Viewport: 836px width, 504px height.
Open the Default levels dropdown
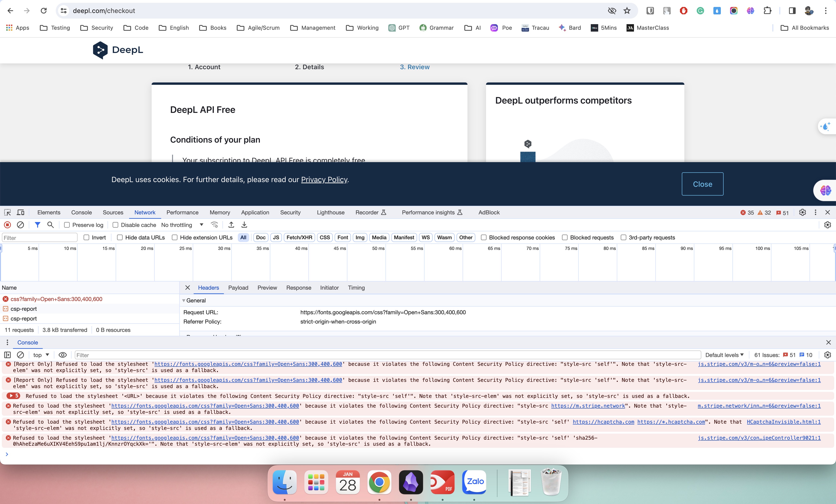coord(724,355)
